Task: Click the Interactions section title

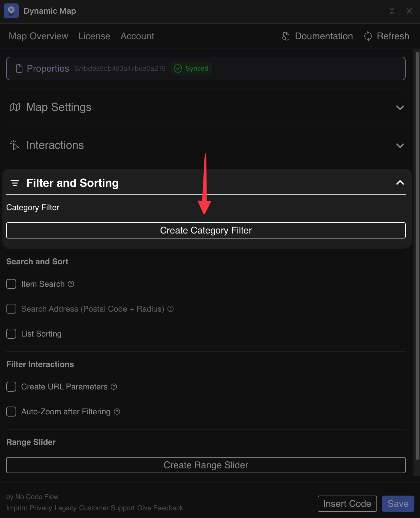Action: [55, 145]
